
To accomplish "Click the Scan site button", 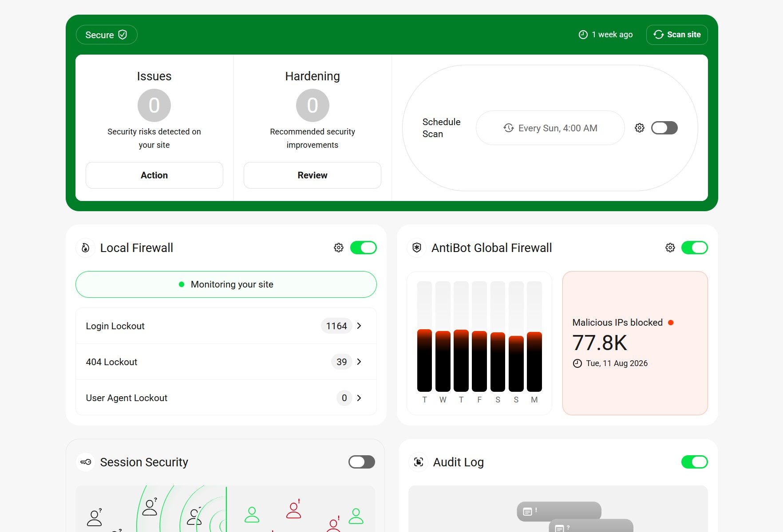I will pyautogui.click(x=677, y=35).
